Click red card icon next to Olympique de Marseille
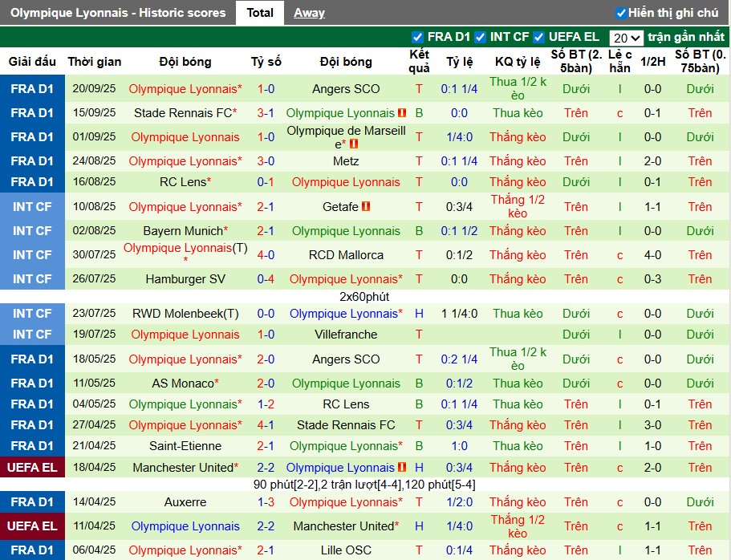 [354, 144]
